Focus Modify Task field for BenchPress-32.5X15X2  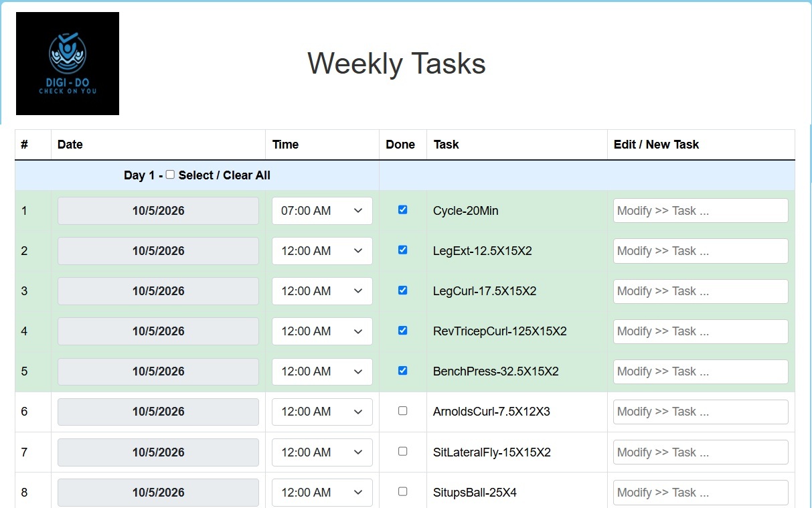[701, 371]
